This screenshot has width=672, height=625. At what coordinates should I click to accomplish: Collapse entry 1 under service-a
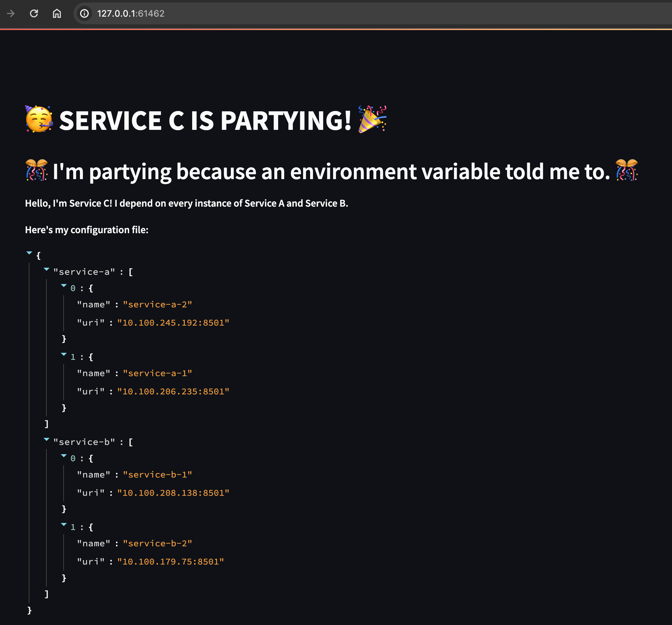tap(64, 354)
